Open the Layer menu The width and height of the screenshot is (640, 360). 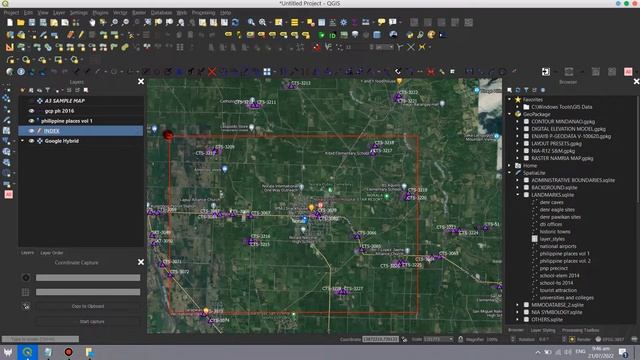point(59,13)
